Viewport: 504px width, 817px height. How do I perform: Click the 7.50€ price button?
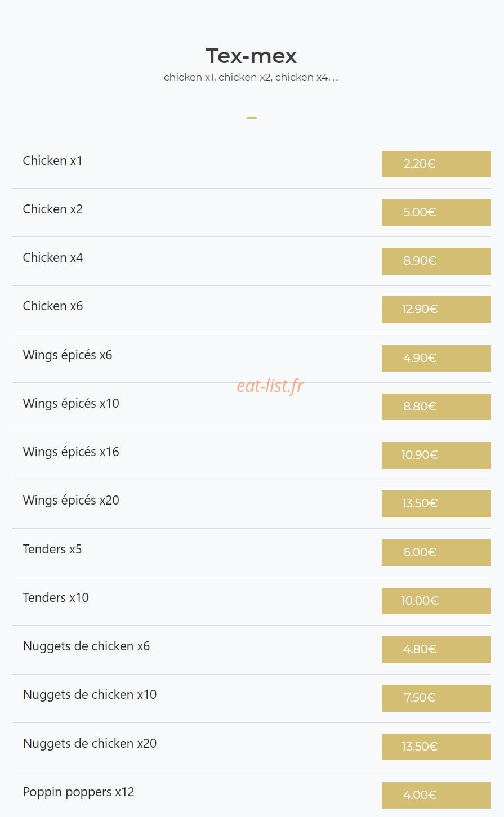pos(436,698)
